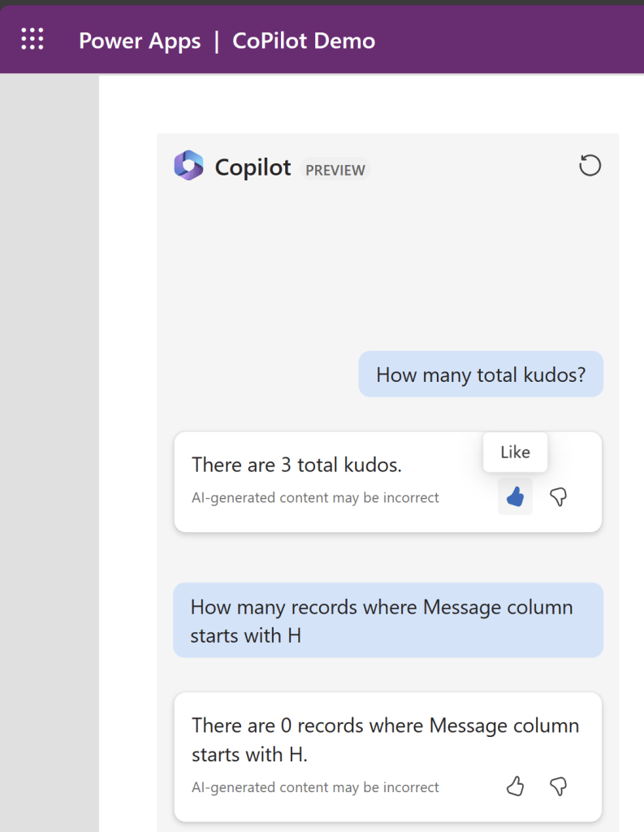Click empty area of the purple header bar
Image resolution: width=644 pixels, height=832 pixels.
pos(512,41)
